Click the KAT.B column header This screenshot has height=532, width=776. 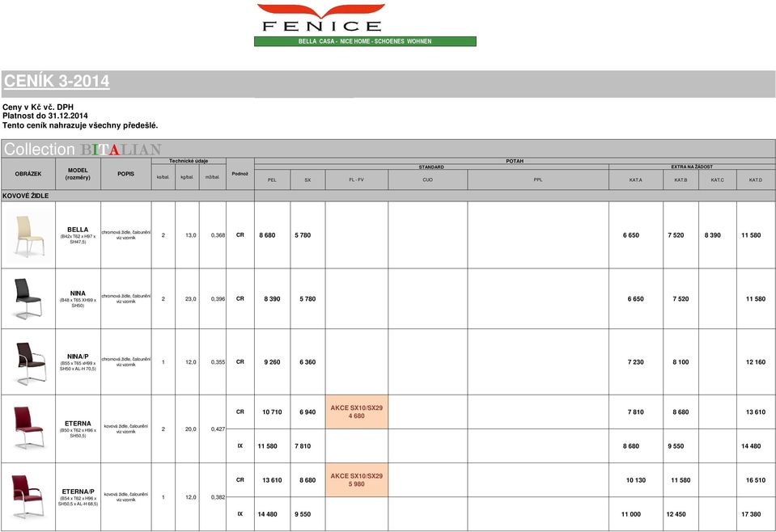[681, 180]
